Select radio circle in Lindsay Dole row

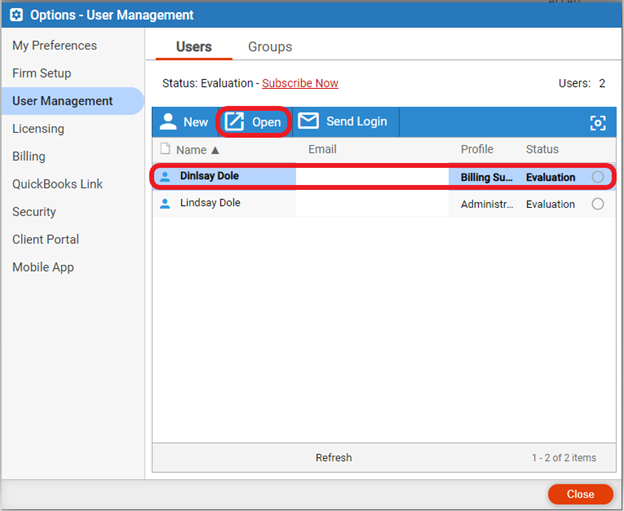click(597, 204)
